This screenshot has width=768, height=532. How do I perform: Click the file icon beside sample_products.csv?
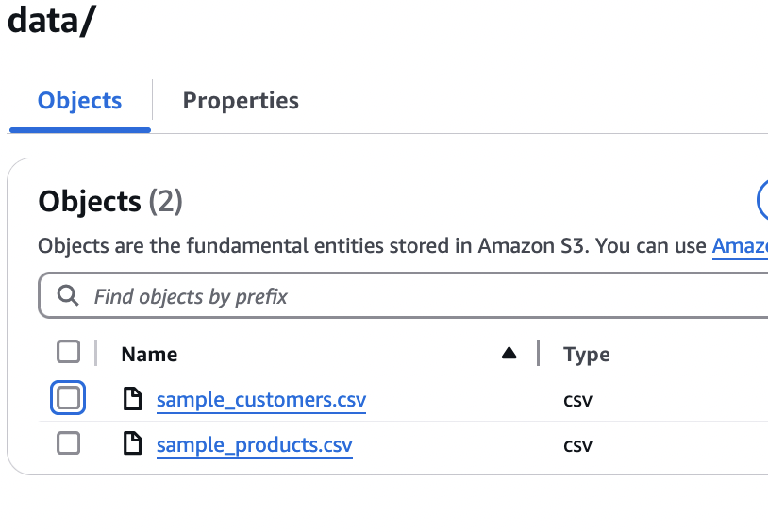pos(133,444)
